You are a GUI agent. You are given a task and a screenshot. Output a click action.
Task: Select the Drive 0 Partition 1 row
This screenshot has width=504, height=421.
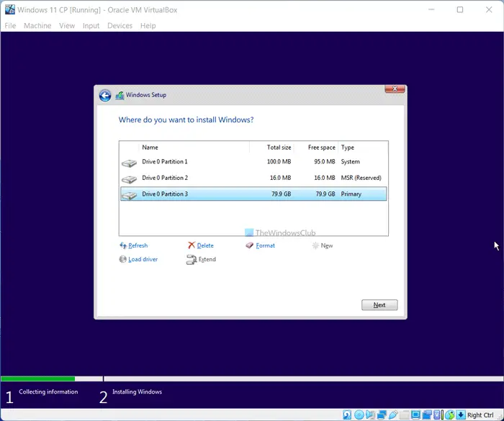pos(253,162)
